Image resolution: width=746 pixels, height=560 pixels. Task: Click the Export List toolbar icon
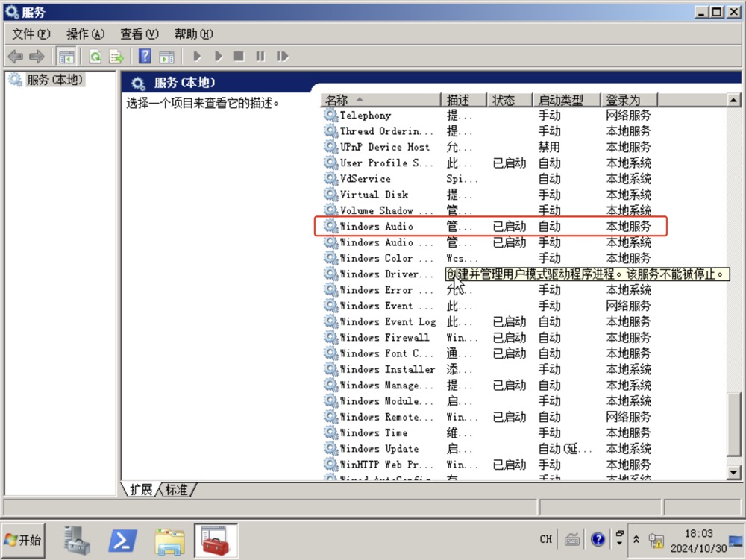[116, 57]
